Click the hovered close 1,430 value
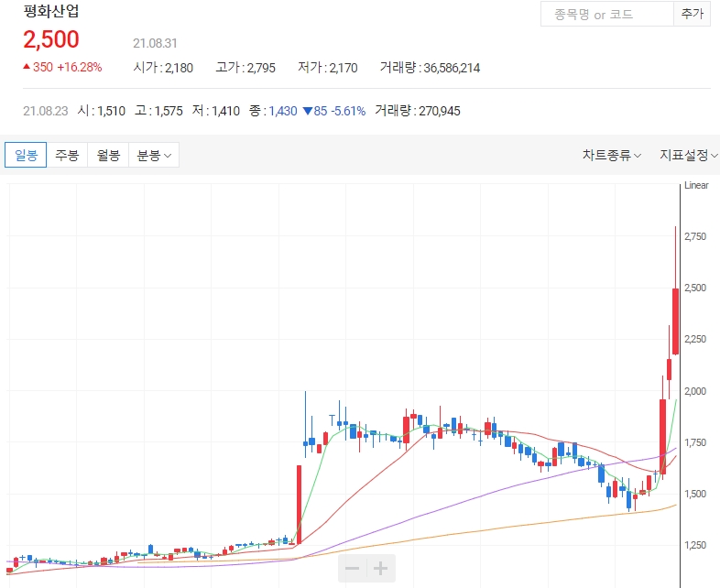This screenshot has width=720, height=588. 283,111
